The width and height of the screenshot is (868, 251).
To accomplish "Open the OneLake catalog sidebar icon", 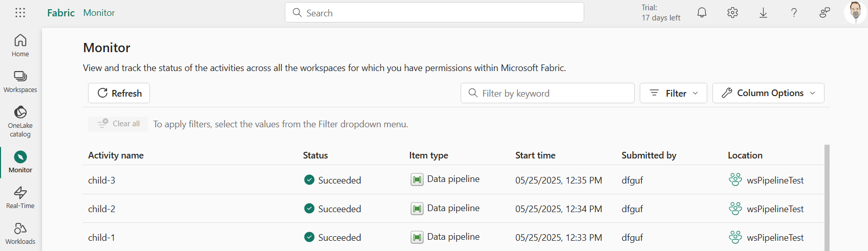I will 20,122.
